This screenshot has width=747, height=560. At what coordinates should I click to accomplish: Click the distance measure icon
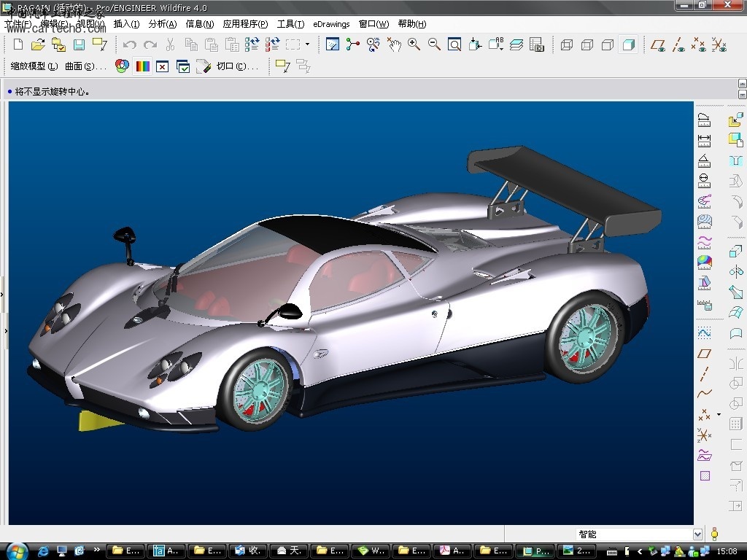point(704,141)
